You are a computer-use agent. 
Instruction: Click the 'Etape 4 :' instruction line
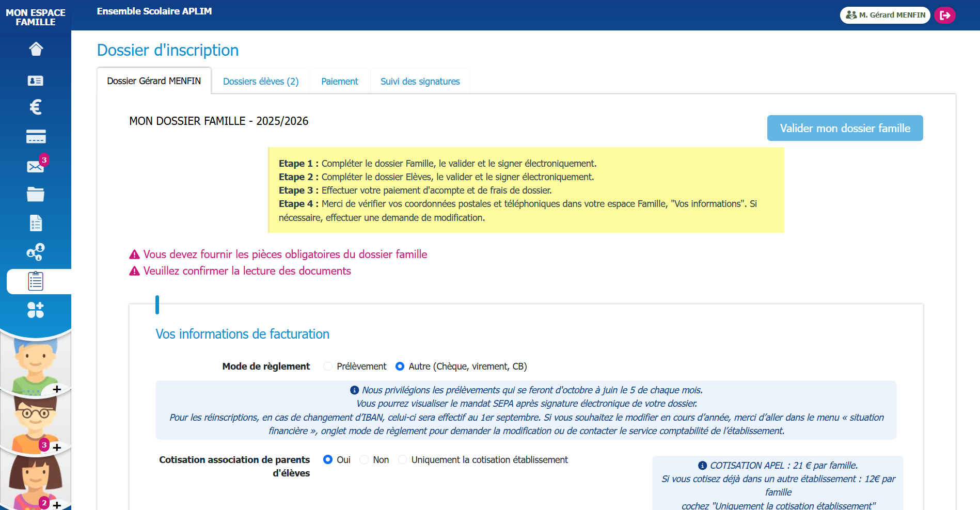click(518, 211)
